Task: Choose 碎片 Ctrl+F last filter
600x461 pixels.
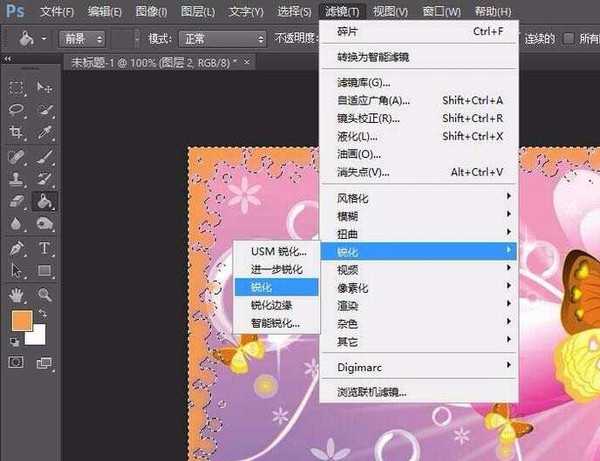Action: point(419,31)
